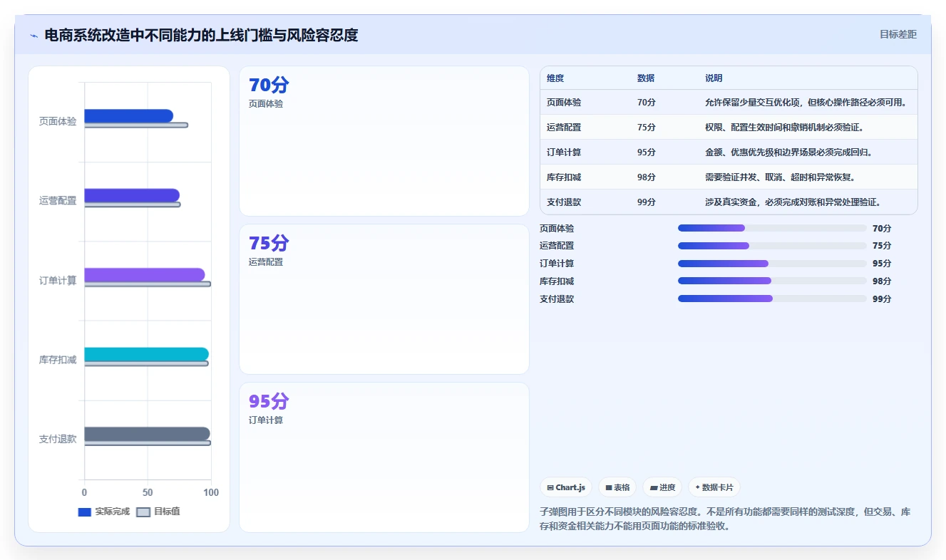Click description '需要验证并发、取消、超时和异常恢复。'

[781, 177]
